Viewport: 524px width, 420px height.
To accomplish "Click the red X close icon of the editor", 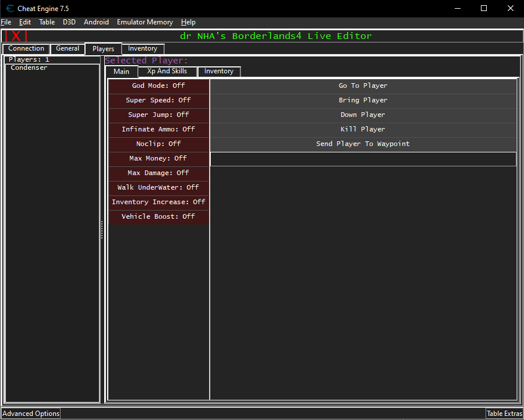I will 16,36.
